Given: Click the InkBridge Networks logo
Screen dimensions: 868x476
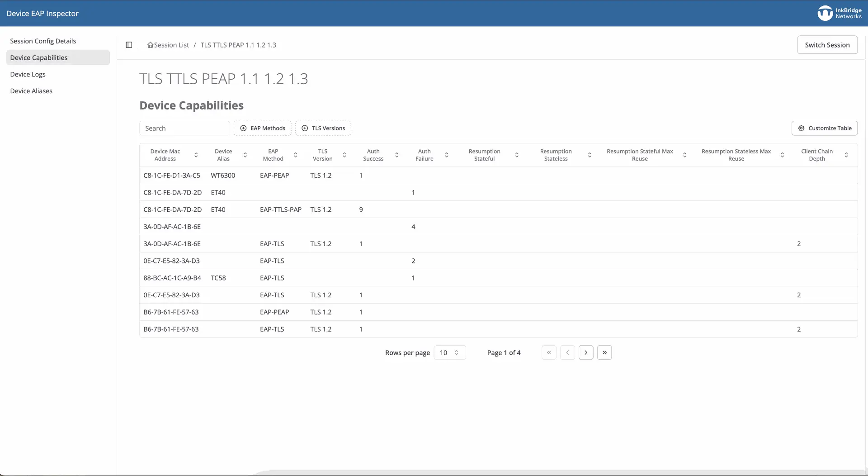Looking at the screenshot, I should coord(839,13).
